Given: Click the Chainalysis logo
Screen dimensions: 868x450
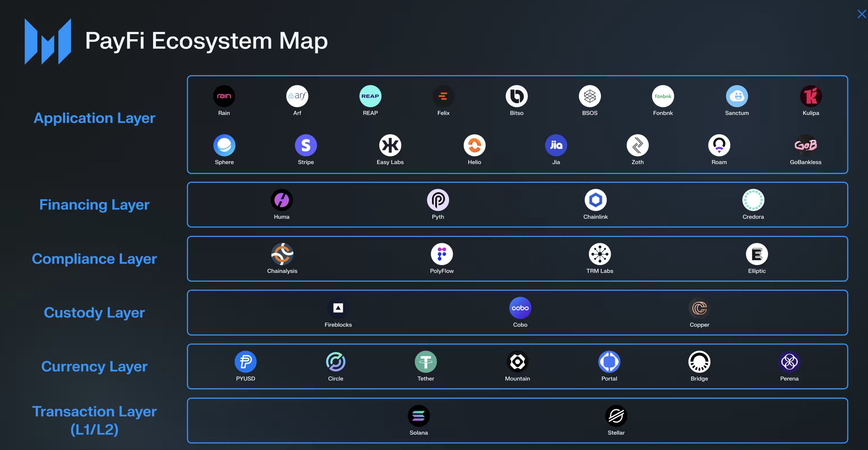Looking at the screenshot, I should [x=282, y=254].
